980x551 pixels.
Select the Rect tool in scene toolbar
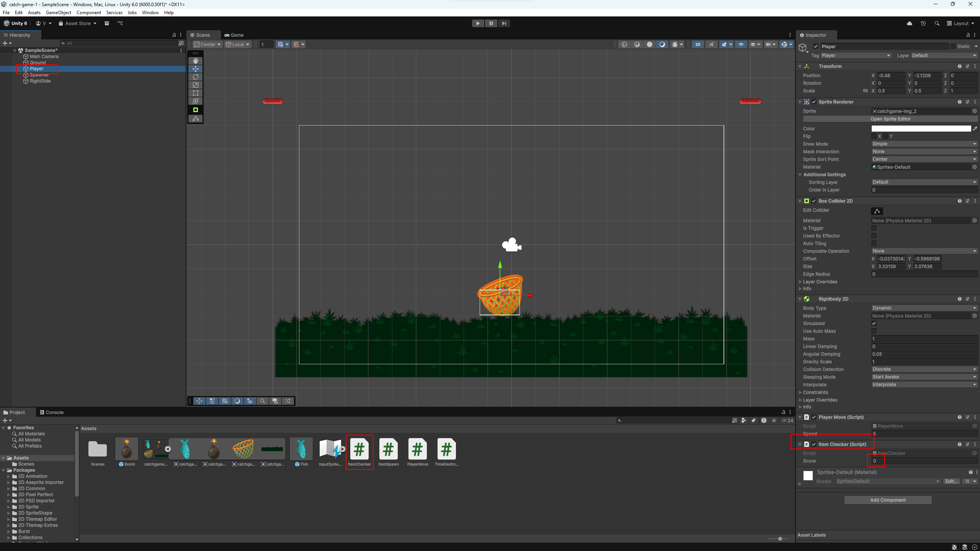(196, 93)
